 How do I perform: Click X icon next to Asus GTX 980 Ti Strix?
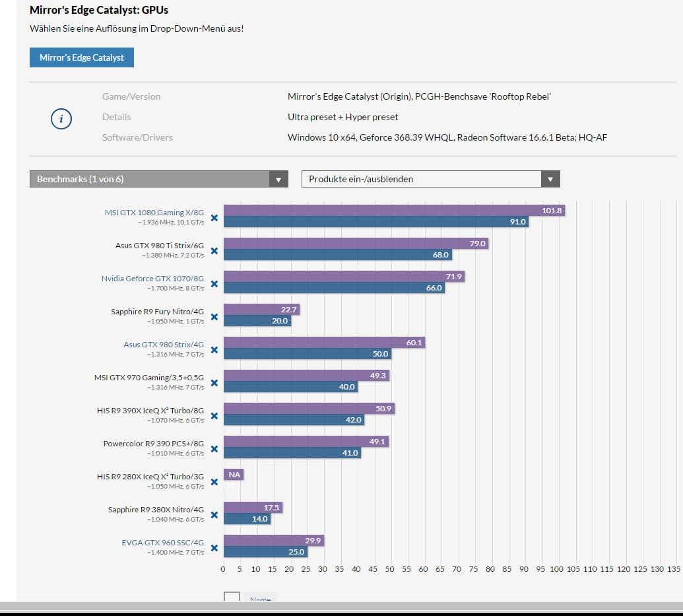pyautogui.click(x=214, y=251)
